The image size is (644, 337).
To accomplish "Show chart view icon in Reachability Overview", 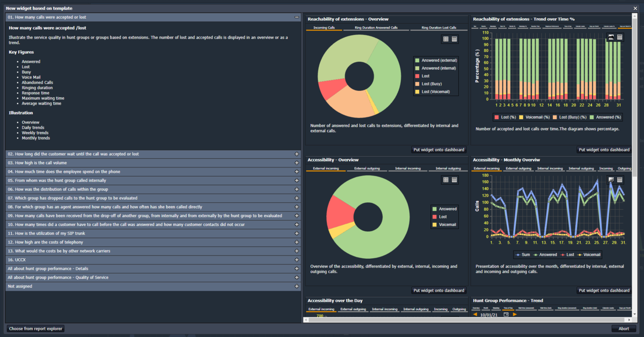I will 446,39.
